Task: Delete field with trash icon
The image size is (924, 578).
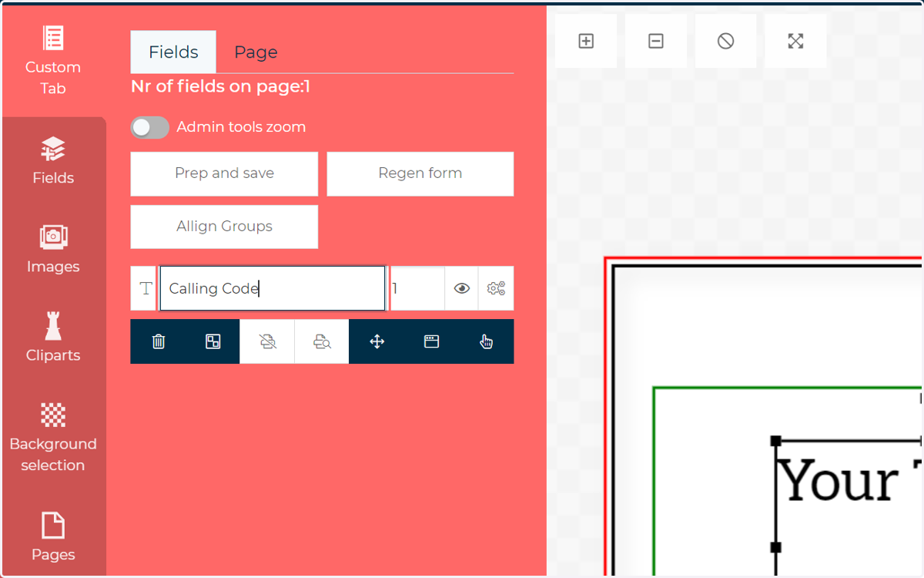Action: click(159, 341)
